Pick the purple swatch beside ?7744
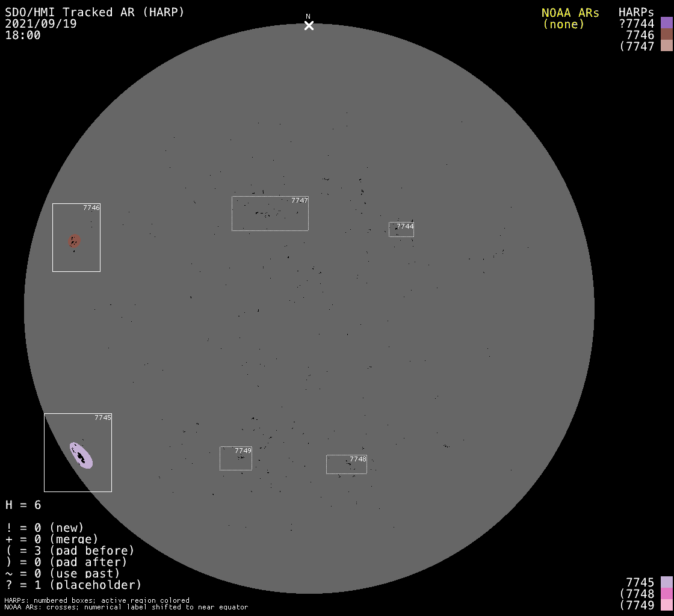The height and width of the screenshot is (616, 674). click(666, 23)
